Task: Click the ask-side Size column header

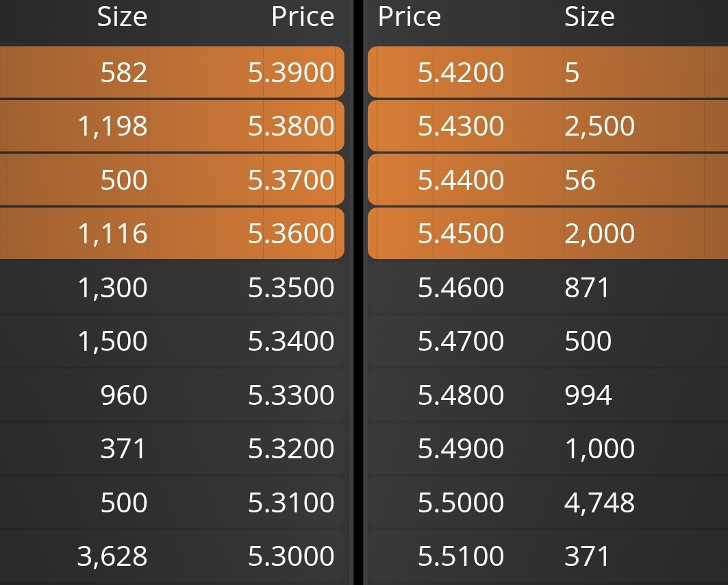Action: [x=589, y=17]
